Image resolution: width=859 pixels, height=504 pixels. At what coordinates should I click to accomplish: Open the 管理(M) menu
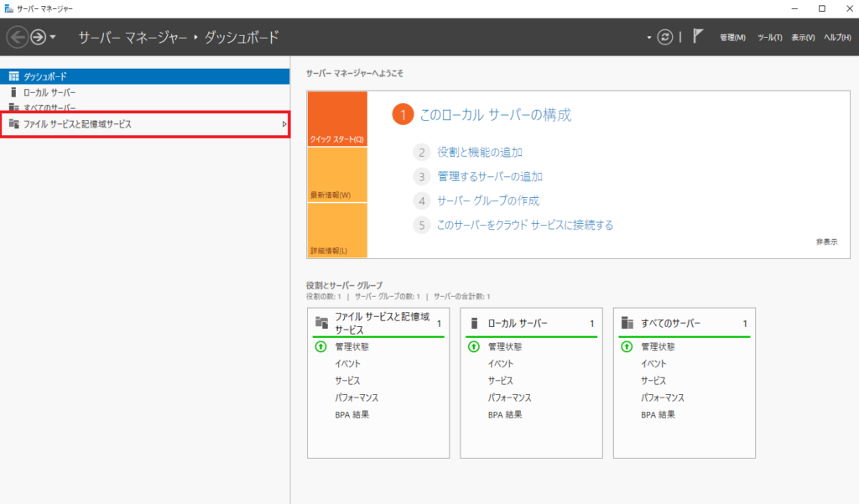[732, 38]
